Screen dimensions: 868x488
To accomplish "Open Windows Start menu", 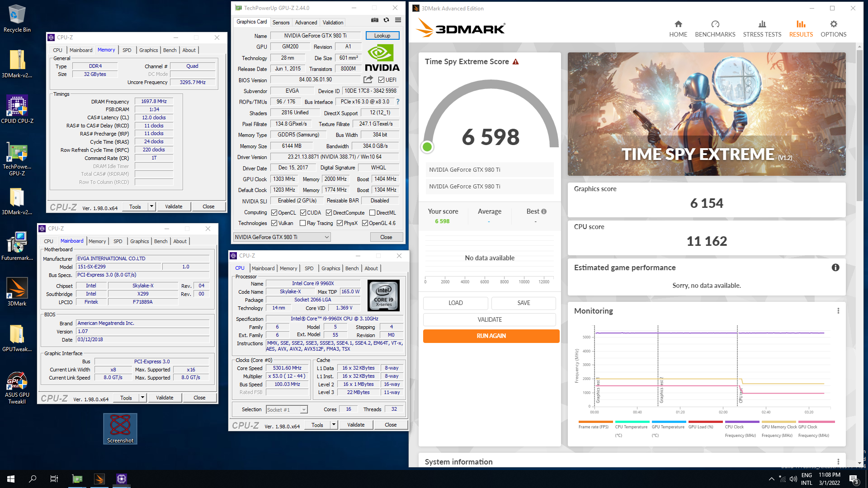I will pos(11,479).
